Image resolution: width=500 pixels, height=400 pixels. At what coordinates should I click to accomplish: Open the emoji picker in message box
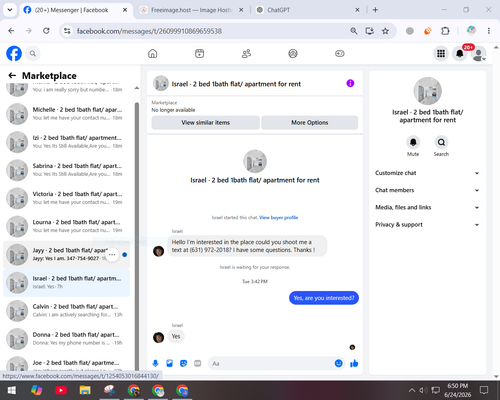click(x=338, y=363)
